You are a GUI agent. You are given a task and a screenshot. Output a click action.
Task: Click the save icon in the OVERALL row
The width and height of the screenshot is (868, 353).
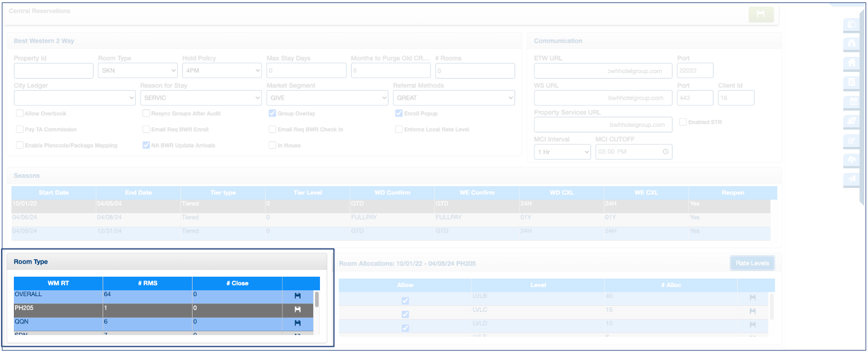pos(298,296)
